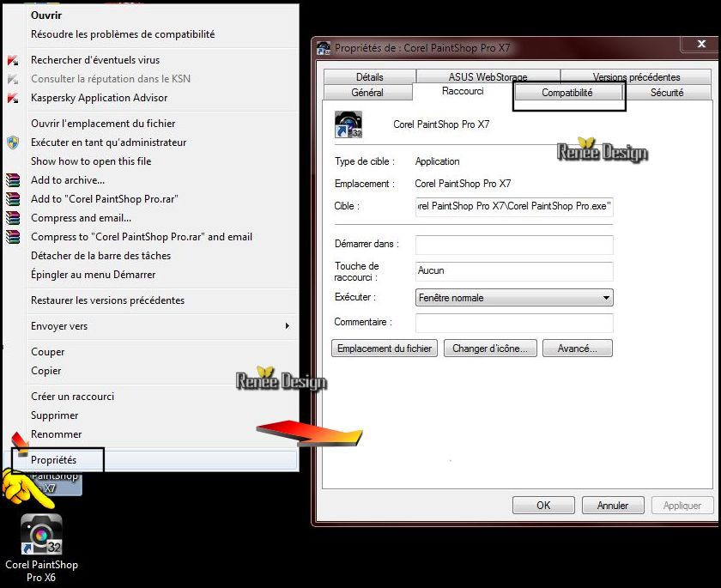Open Kaspersky Application Advisor entry
The width and height of the screenshot is (721, 588).
[100, 98]
